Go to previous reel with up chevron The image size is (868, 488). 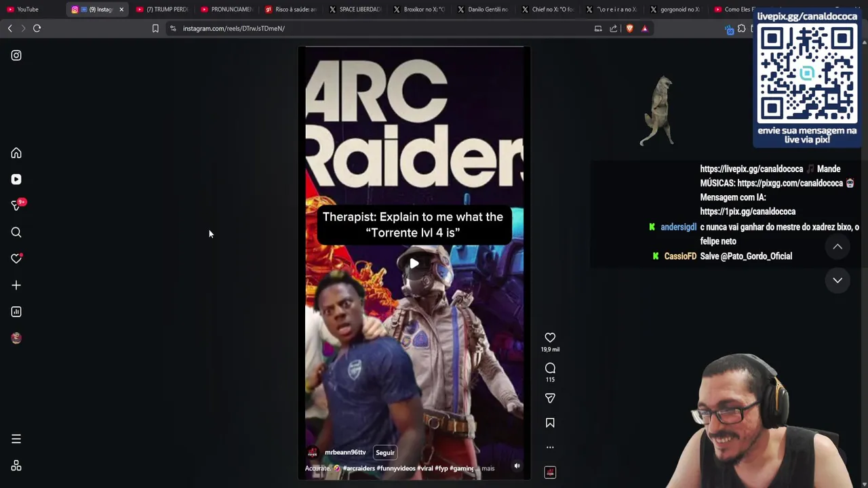pyautogui.click(x=837, y=247)
